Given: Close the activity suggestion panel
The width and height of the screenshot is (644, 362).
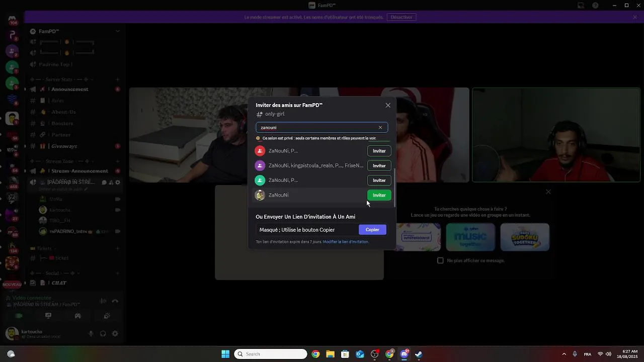Looking at the screenshot, I should pyautogui.click(x=548, y=192).
